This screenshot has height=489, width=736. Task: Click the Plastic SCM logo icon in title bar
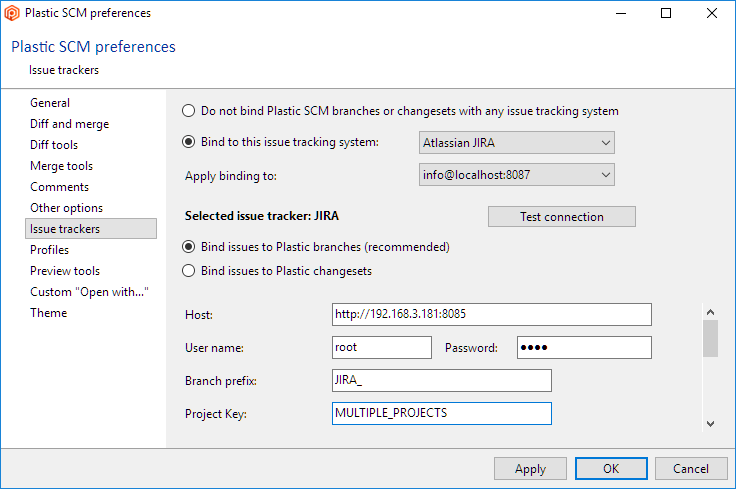pyautogui.click(x=12, y=13)
